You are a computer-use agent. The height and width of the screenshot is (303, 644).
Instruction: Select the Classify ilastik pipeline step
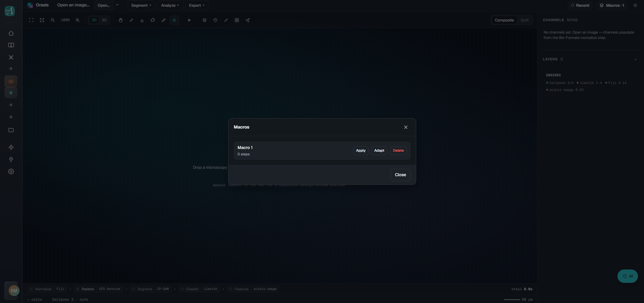199,289
